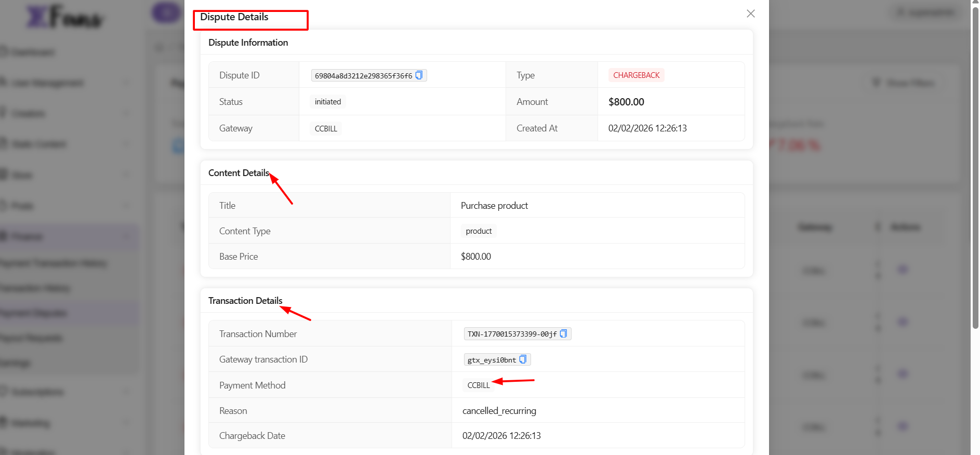Image resolution: width=980 pixels, height=455 pixels.
Task: Expand the Subscriptions sidebar chevron
Action: (x=127, y=392)
